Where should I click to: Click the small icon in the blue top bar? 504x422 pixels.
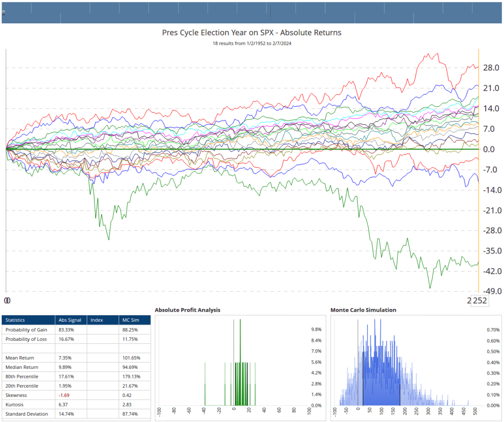tap(4, 12)
